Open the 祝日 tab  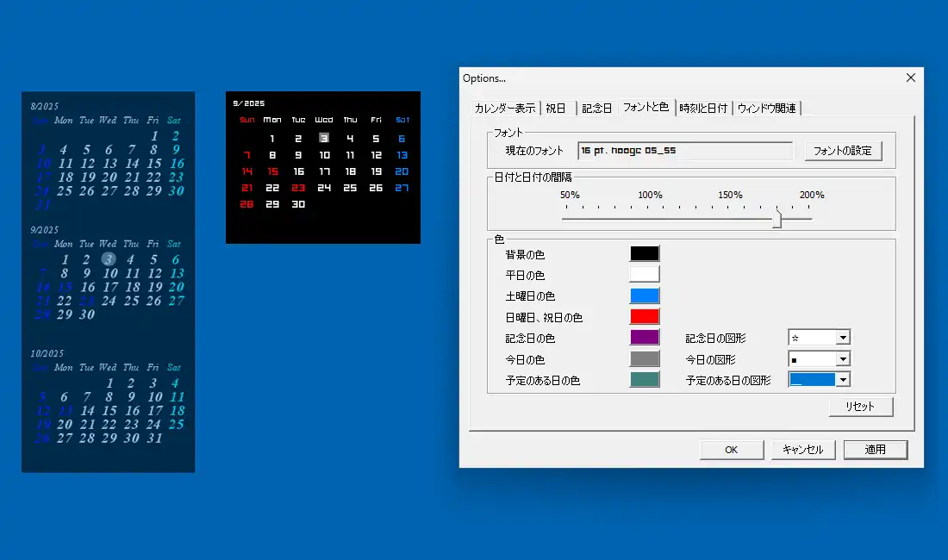556,109
